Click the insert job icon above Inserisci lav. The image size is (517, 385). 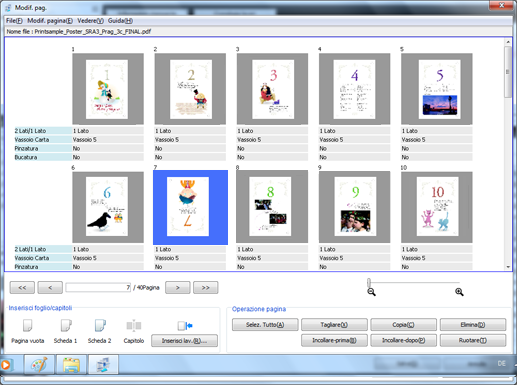click(x=185, y=326)
